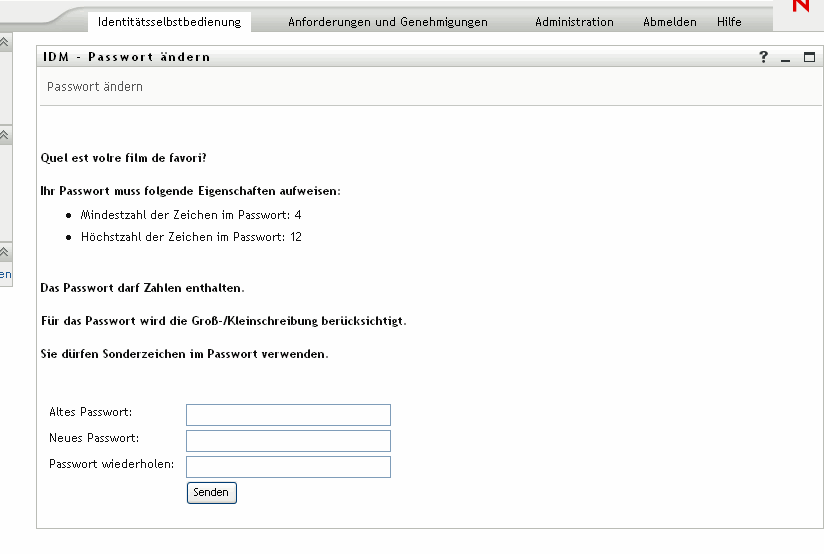Focus the Neues Passwort field
Viewport: 824px width, 554px height.
(289, 441)
